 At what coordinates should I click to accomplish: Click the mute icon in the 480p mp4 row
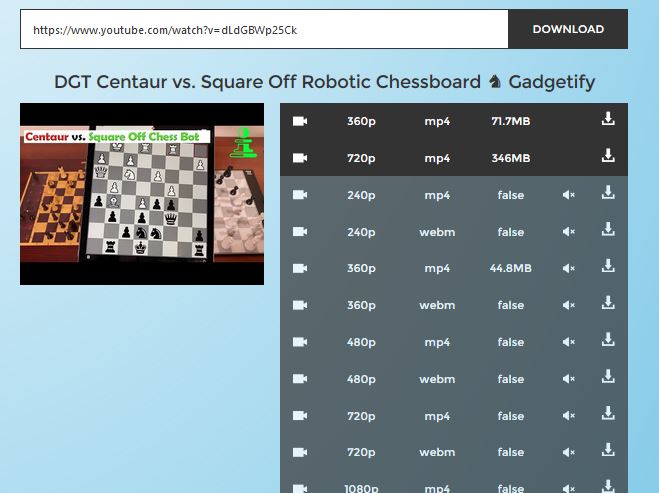[x=569, y=342]
